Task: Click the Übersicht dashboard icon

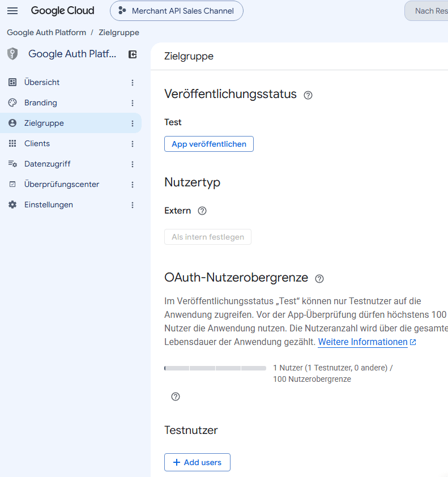Action: click(x=12, y=83)
